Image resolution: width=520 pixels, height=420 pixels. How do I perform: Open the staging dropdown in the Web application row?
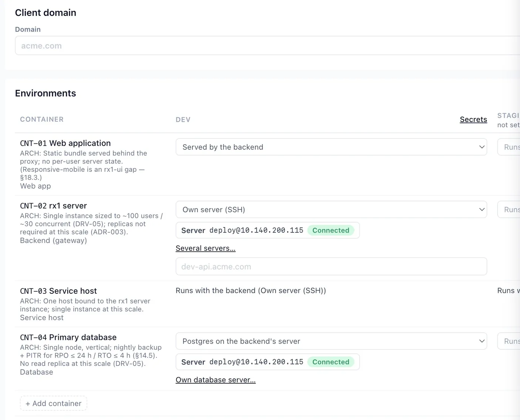[x=509, y=147]
